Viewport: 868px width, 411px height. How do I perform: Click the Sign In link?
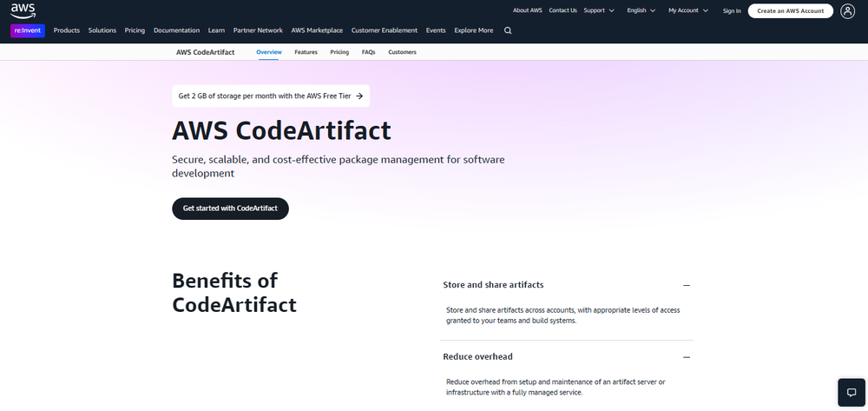(x=732, y=11)
